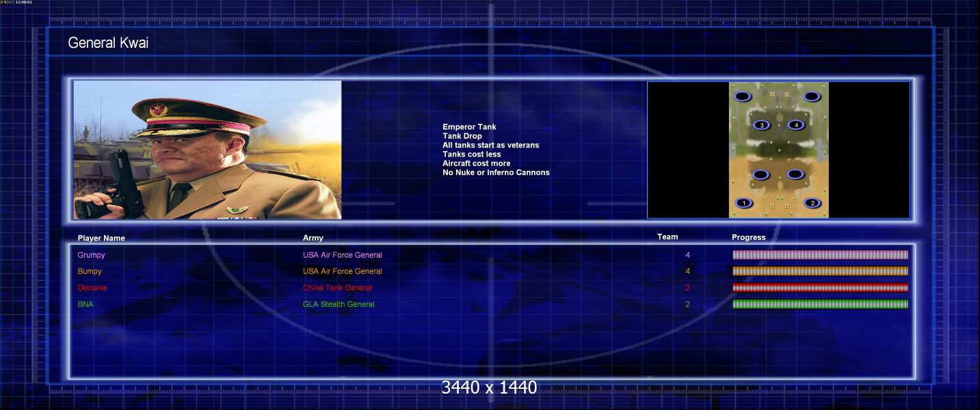The width and height of the screenshot is (980, 410).
Task: Click the GLA Stealth General army entry
Action: pyautogui.click(x=339, y=304)
